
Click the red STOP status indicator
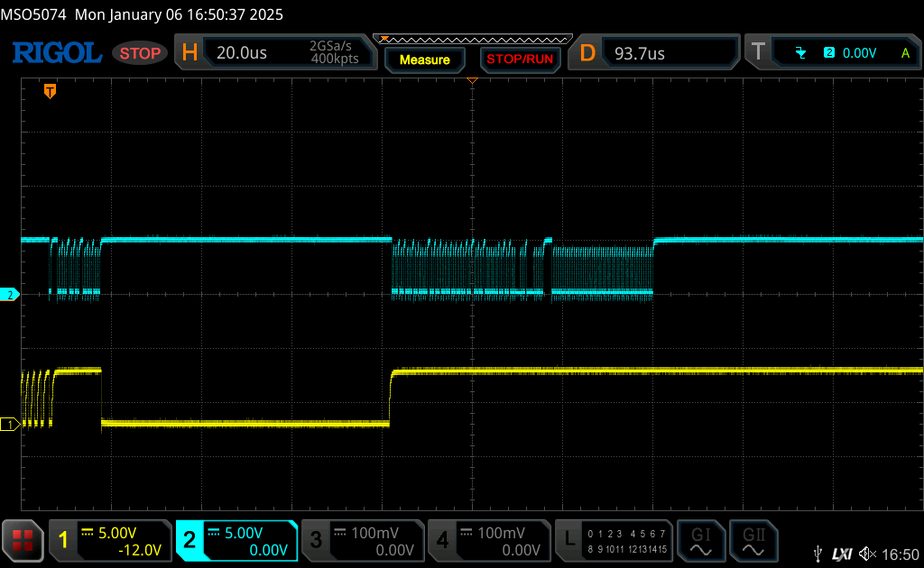140,53
